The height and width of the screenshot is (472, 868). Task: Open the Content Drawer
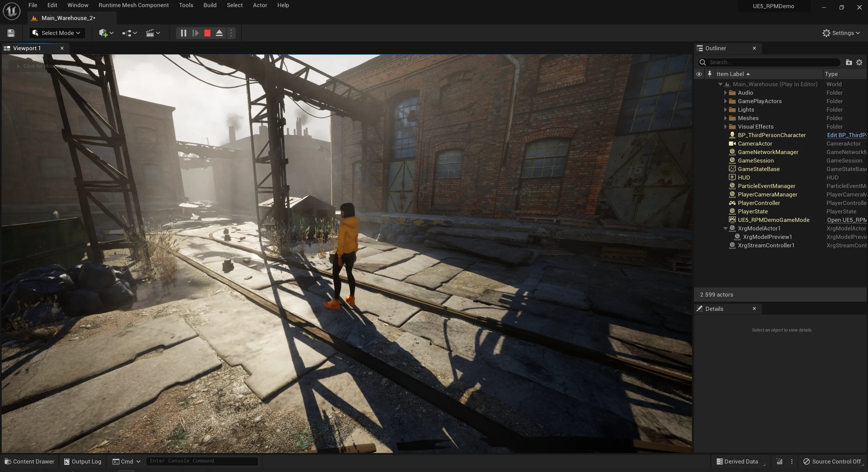30,461
